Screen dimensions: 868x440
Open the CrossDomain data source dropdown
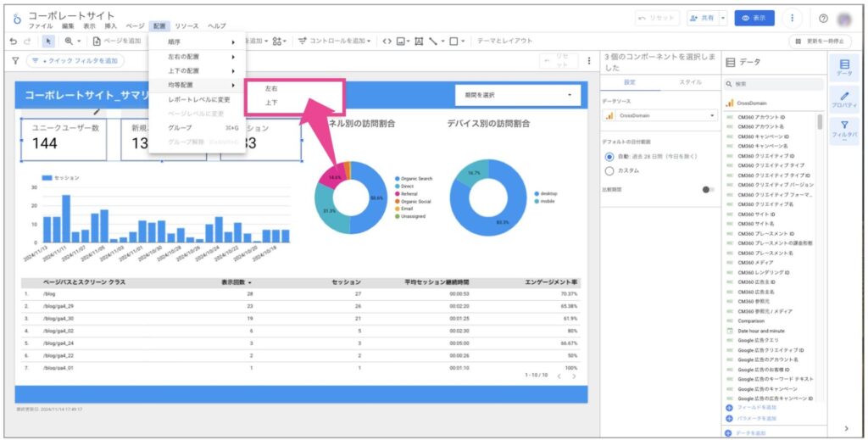[x=659, y=115]
